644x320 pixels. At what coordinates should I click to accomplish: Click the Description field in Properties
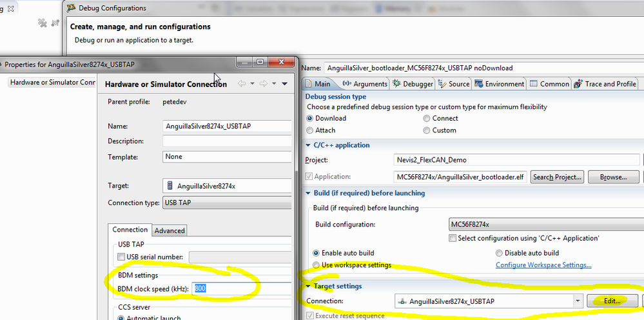click(227, 141)
